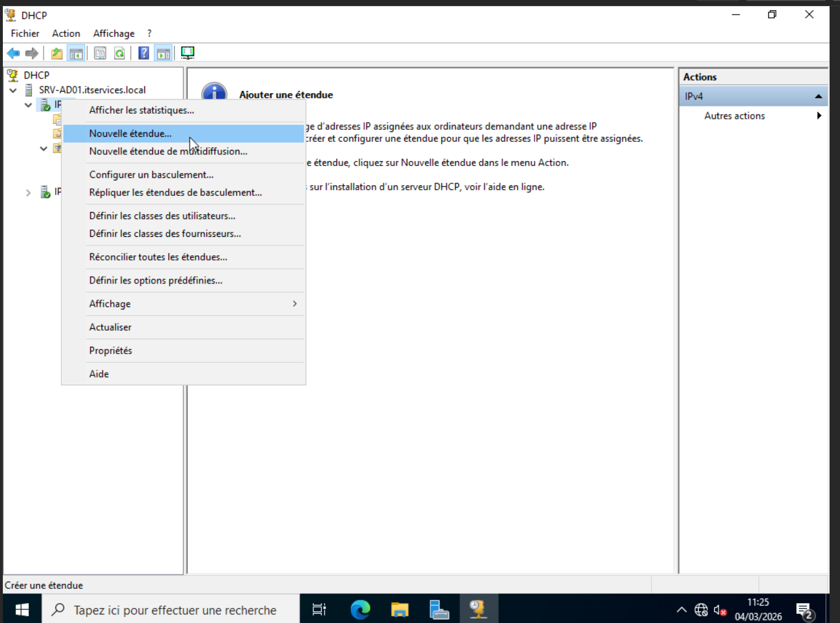Viewport: 840px width, 623px height.
Task: Click the Windows search box in taskbar
Action: point(175,610)
